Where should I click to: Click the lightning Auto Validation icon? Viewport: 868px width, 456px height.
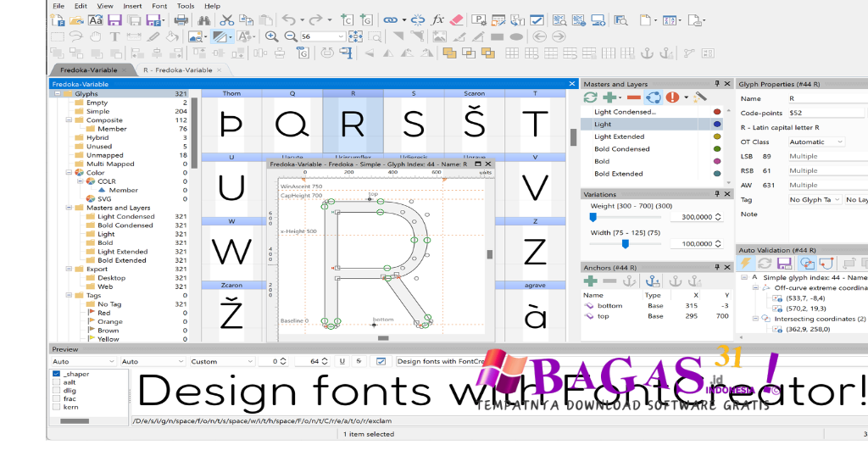coord(746,263)
